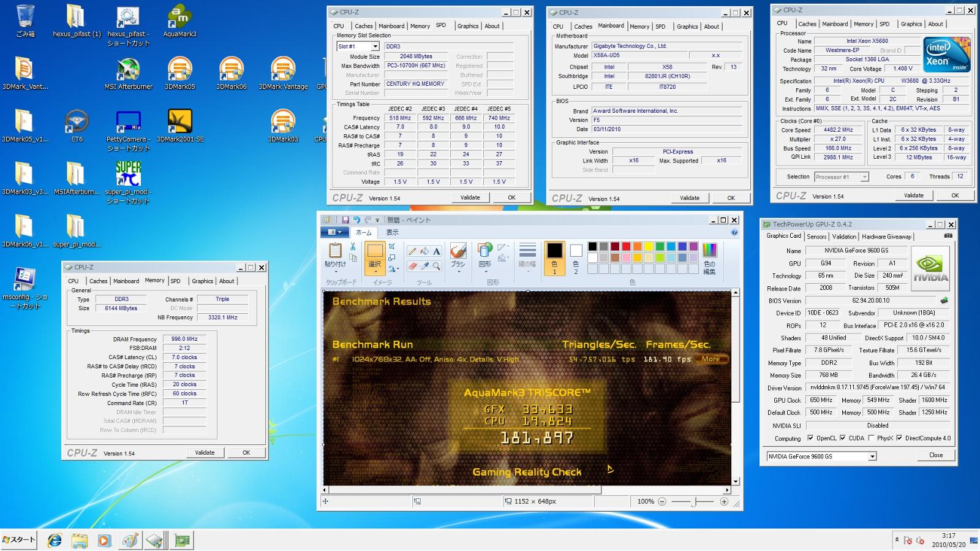
Task: Click Internet Explorer icon on taskbar
Action: point(55,541)
